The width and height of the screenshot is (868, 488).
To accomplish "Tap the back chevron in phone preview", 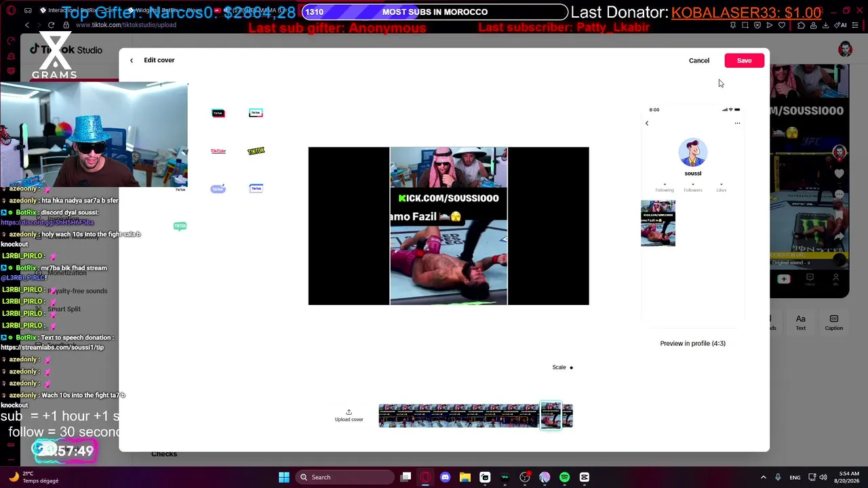I will tap(647, 123).
